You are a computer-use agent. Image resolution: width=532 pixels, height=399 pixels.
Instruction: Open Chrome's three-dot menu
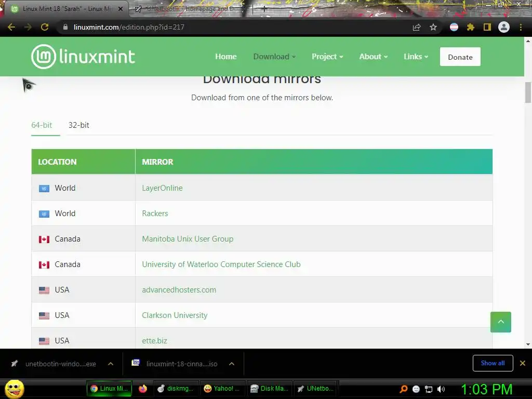pos(521,27)
